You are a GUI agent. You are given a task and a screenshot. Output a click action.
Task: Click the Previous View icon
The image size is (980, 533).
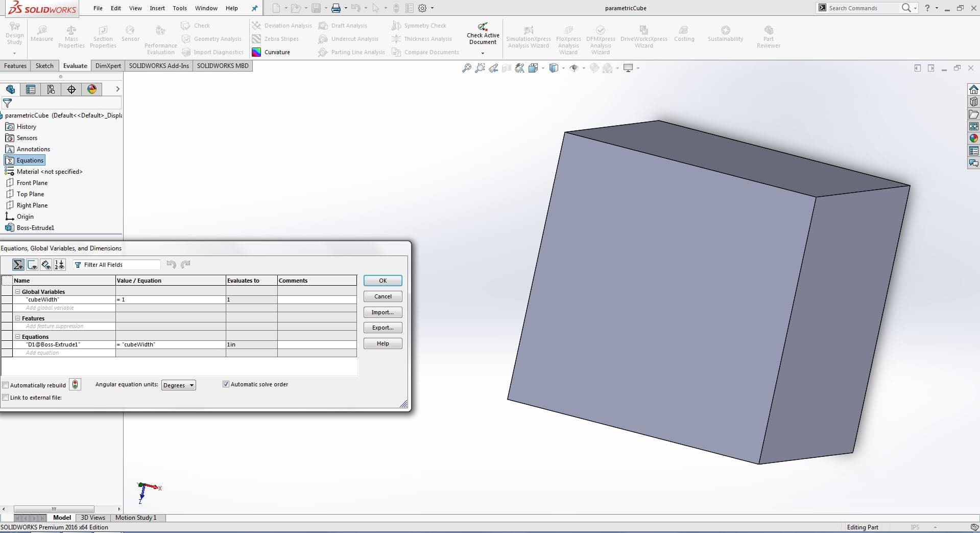(493, 68)
